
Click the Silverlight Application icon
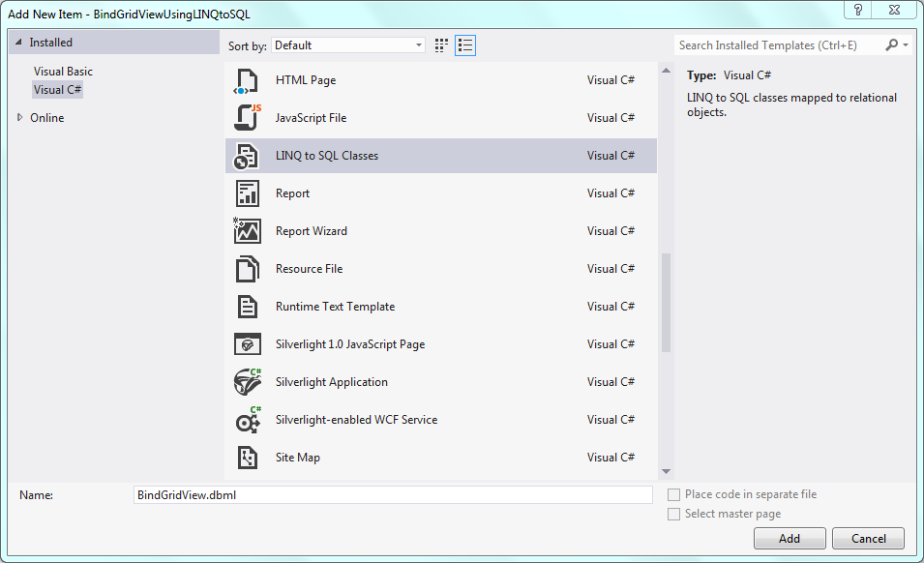pos(248,382)
